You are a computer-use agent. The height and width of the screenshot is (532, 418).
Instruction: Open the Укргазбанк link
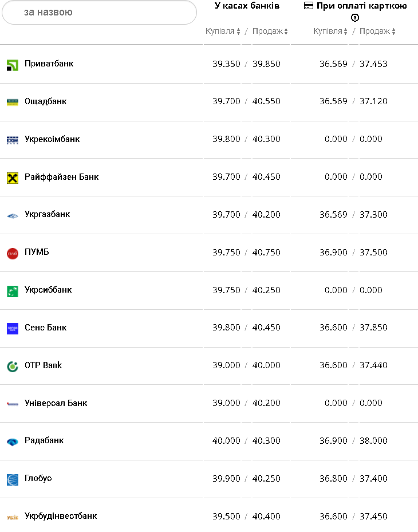tap(47, 214)
